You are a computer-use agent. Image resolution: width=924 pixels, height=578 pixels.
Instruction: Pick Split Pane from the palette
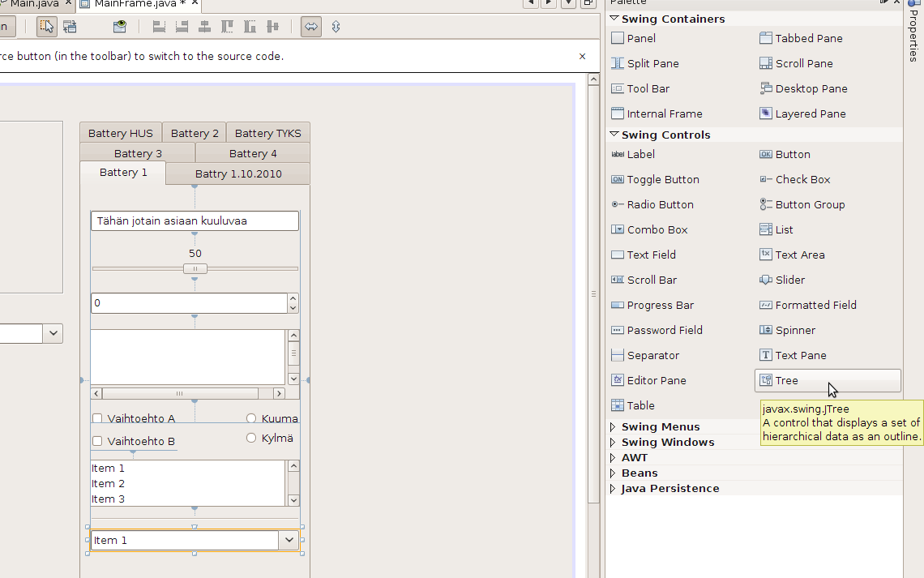(644, 63)
